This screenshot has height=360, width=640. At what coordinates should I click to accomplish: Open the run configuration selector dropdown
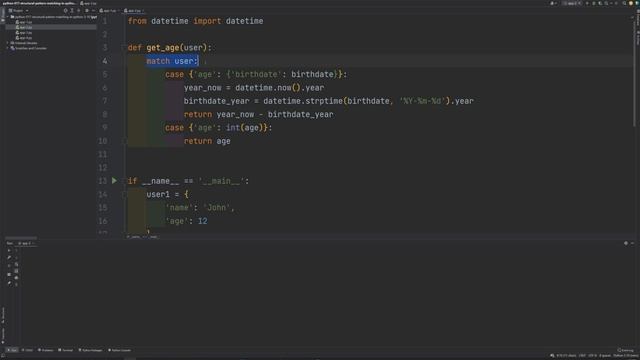[x=572, y=3]
